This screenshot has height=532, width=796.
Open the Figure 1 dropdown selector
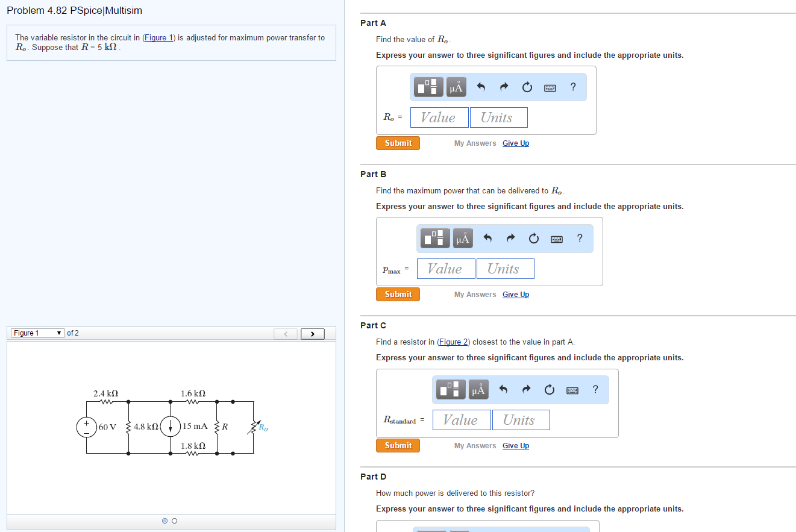[x=37, y=333]
